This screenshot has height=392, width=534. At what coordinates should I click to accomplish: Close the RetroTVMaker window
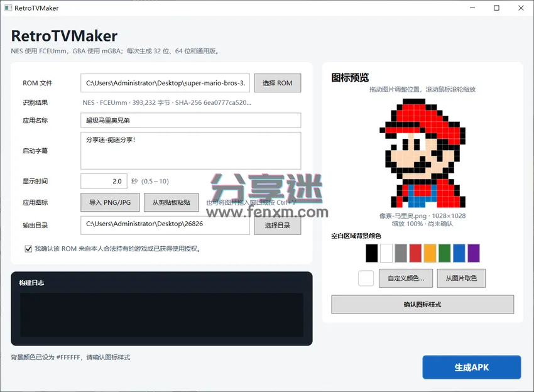pos(521,8)
